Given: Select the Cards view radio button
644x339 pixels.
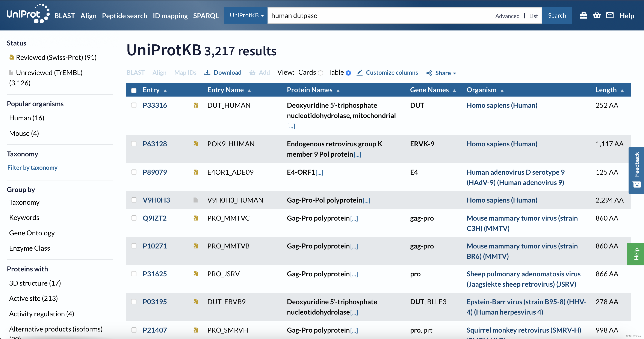Looking at the screenshot, I should pyautogui.click(x=320, y=73).
